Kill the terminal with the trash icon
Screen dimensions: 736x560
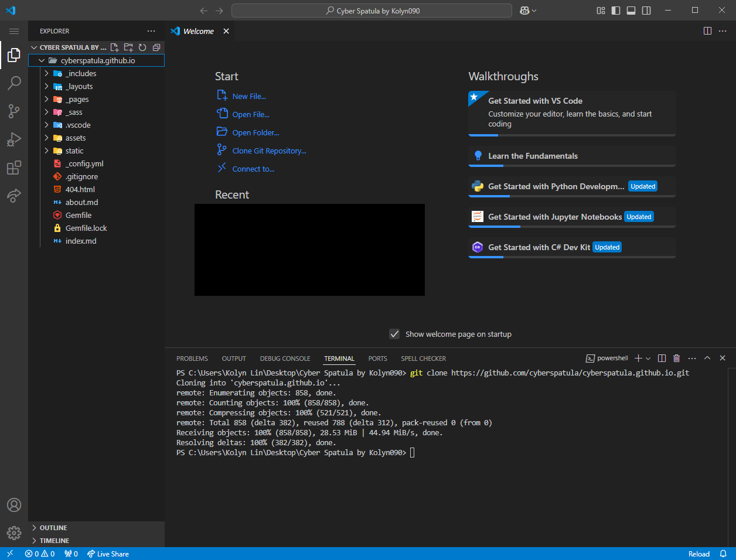pyautogui.click(x=677, y=358)
